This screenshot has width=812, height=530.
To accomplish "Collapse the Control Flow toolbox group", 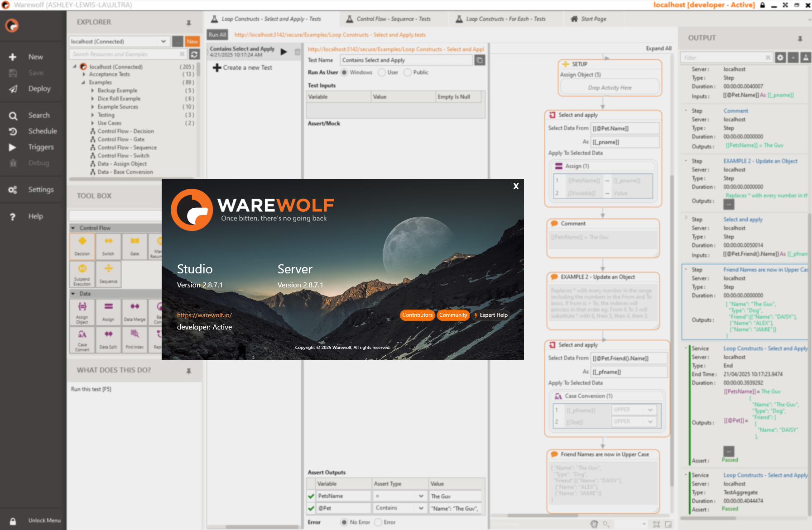I will tap(73, 228).
